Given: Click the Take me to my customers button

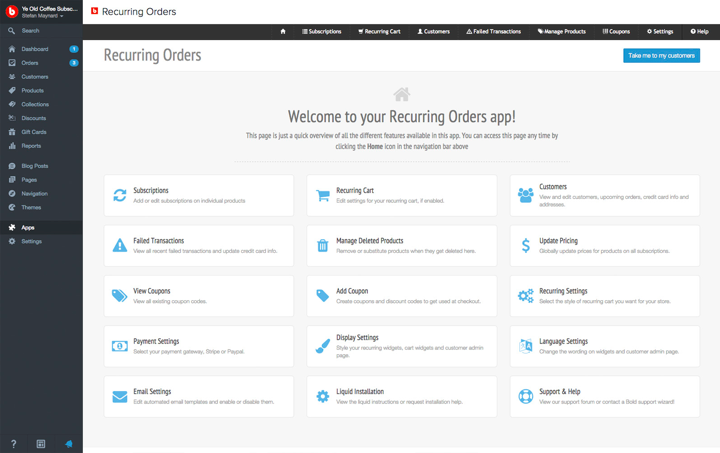Looking at the screenshot, I should (x=661, y=55).
